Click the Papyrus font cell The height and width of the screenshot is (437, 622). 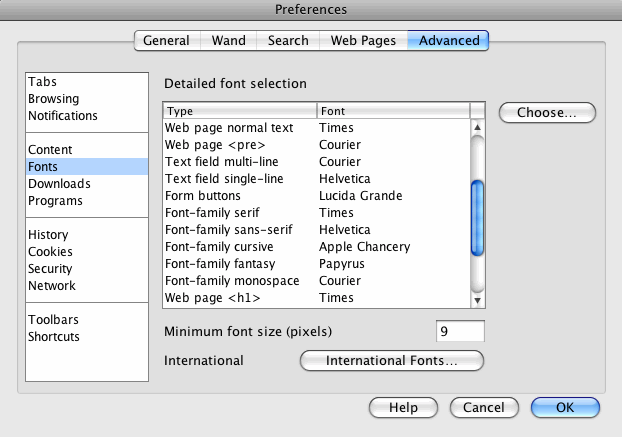coord(342,264)
